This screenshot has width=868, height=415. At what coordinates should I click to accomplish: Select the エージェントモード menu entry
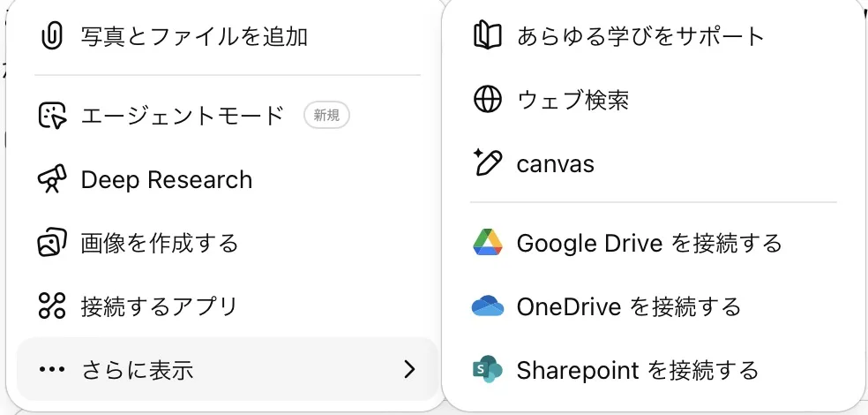228,116
